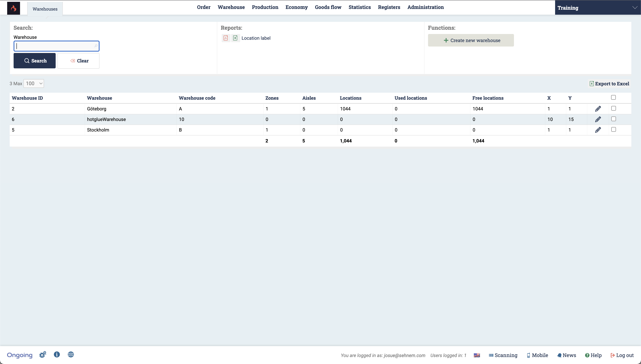Open the Goods flow menu

tap(328, 7)
